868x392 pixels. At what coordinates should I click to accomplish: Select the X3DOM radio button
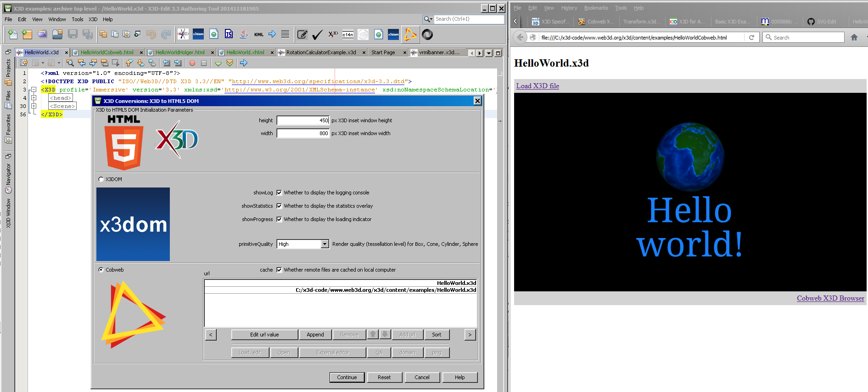101,179
